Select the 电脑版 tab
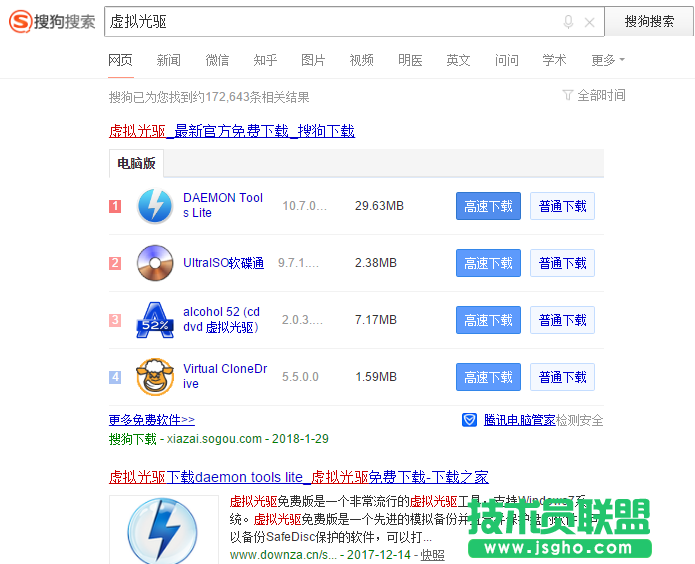This screenshot has width=695, height=564. coord(136,164)
